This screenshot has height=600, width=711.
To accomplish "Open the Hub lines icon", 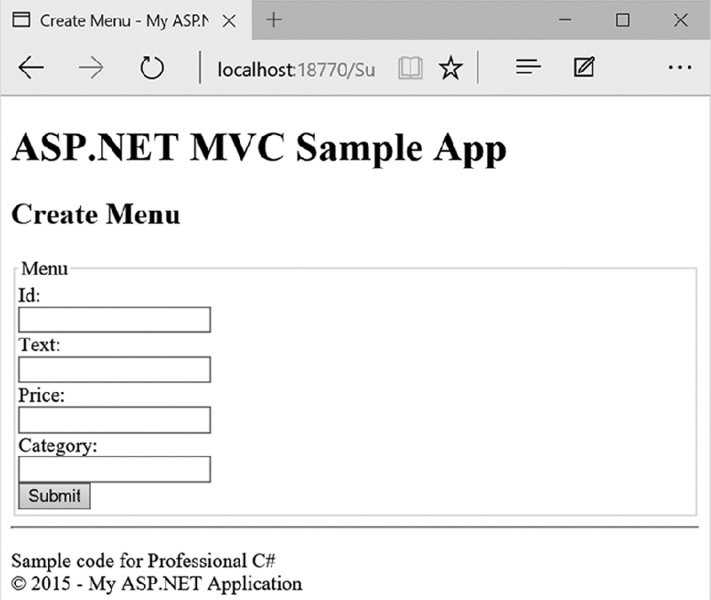I will [528, 67].
